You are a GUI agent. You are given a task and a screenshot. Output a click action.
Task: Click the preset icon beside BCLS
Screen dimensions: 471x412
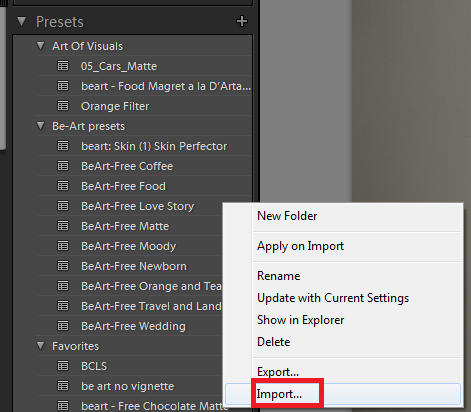(63, 366)
